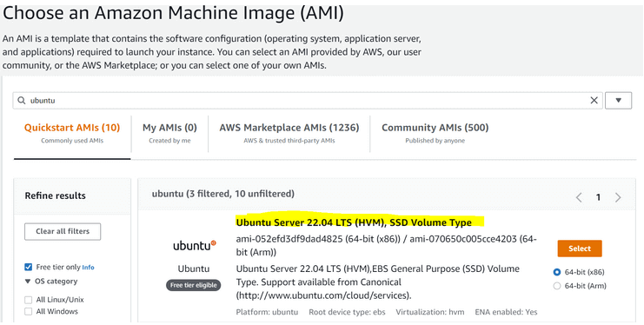Click the 'Virtualization: hvm' text
Image resolution: width=644 pixels, height=325 pixels.
[x=430, y=312]
